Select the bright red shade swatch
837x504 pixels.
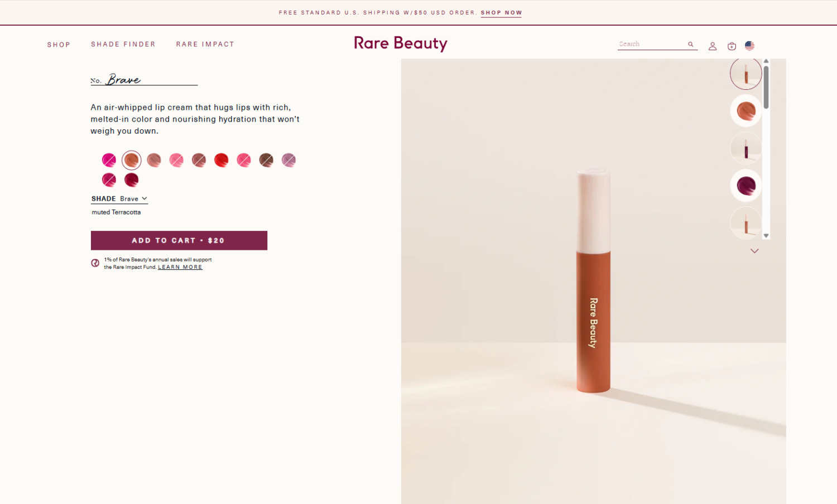click(222, 160)
